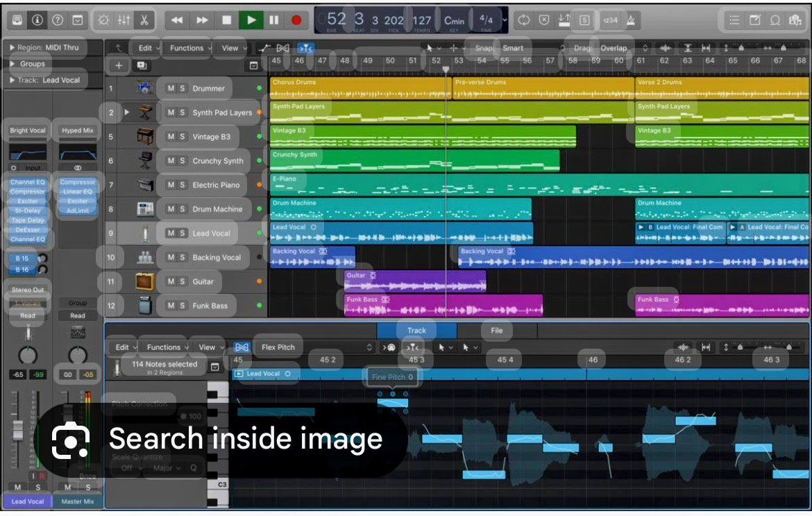The height and width of the screenshot is (516, 812).
Task: Click the Master Mix pan knob
Action: coord(78,356)
